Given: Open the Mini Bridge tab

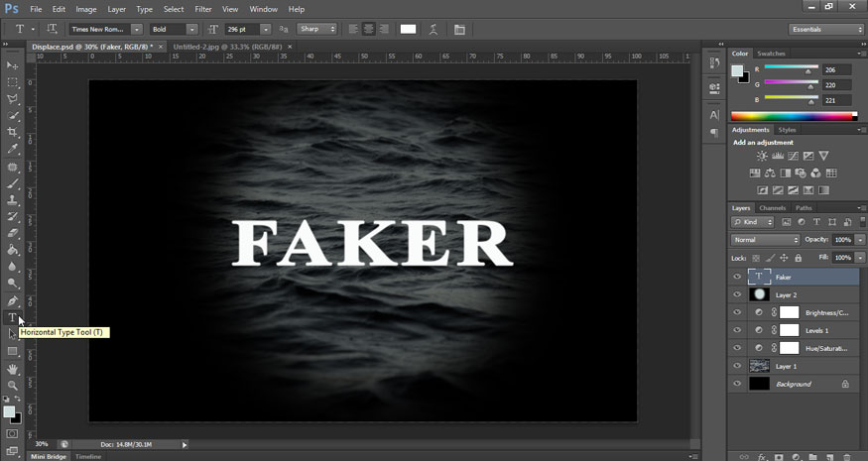Looking at the screenshot, I should [49, 457].
